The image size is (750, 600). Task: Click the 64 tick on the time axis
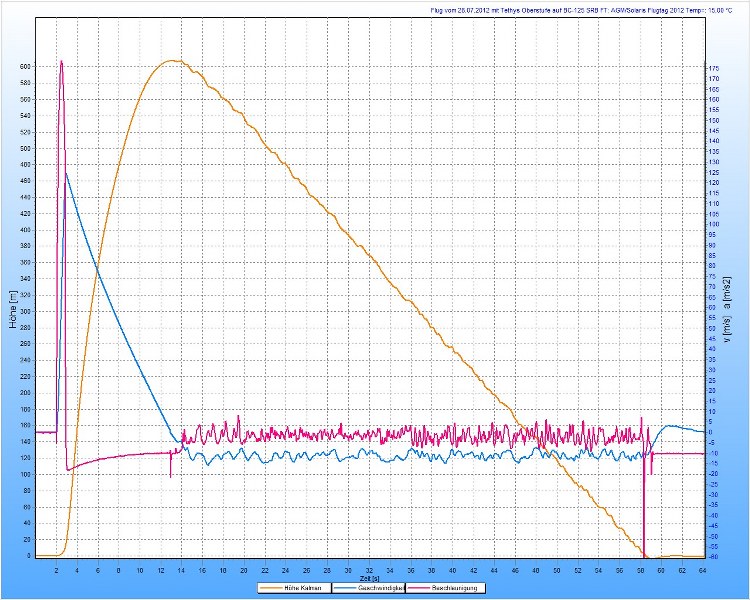click(703, 567)
